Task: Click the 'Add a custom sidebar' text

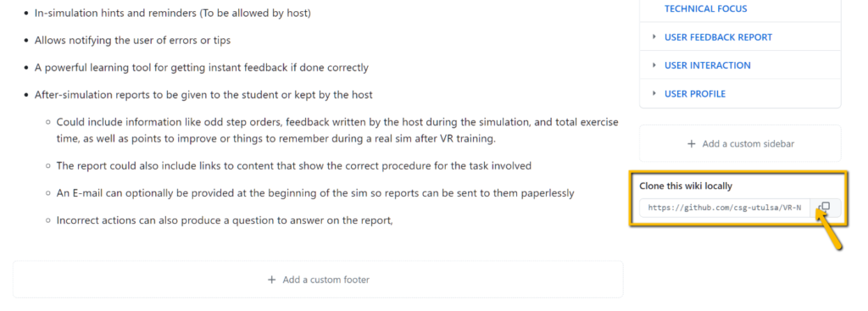Action: click(748, 144)
